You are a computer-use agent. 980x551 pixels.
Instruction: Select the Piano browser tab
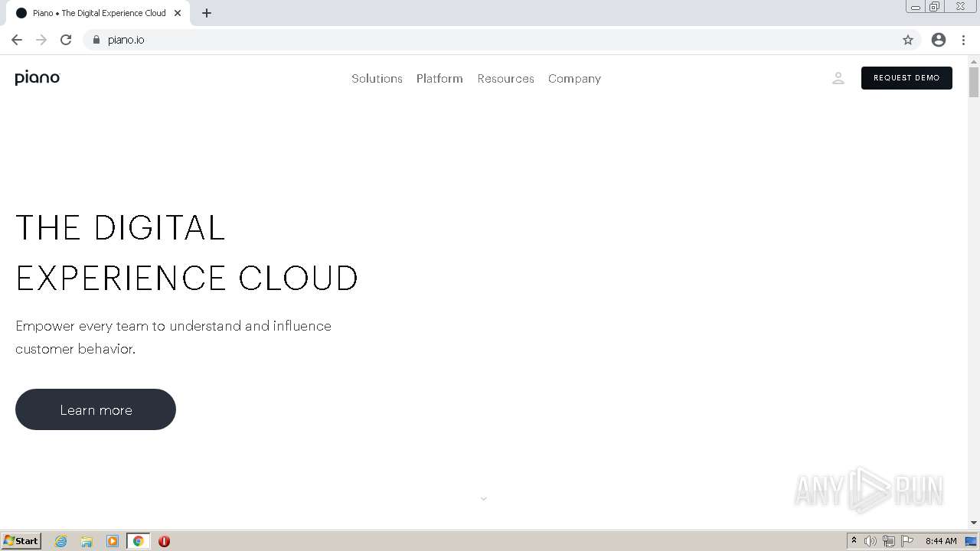click(x=97, y=13)
